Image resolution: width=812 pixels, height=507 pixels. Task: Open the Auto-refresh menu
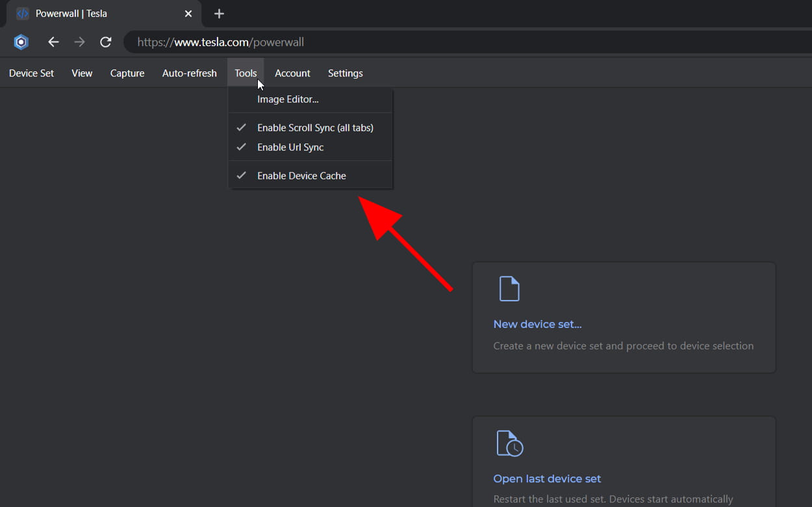click(190, 73)
